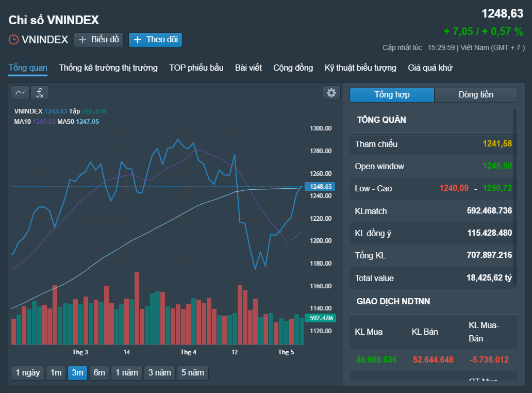Click the KLmatch value 592.468.736
Image resolution: width=532 pixels, height=393 pixels.
[490, 211]
